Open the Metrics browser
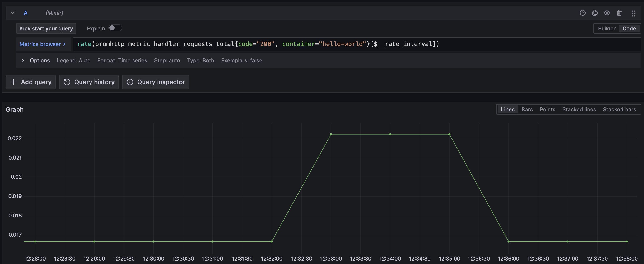This screenshot has width=644, height=264. (x=43, y=44)
